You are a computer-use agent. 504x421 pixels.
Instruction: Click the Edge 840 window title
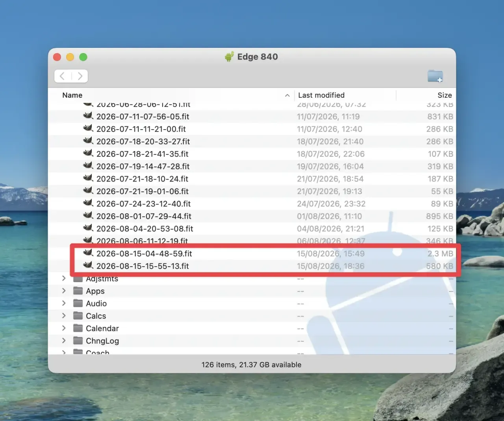(258, 57)
